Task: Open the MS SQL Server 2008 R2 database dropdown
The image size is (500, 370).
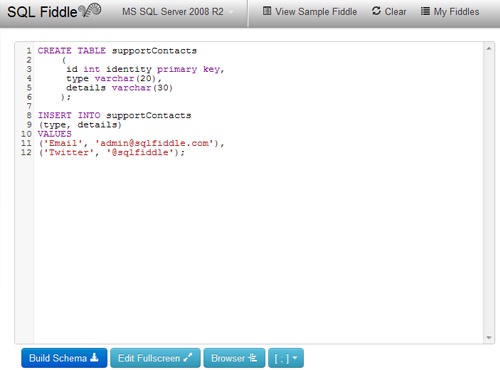Action: [x=177, y=12]
